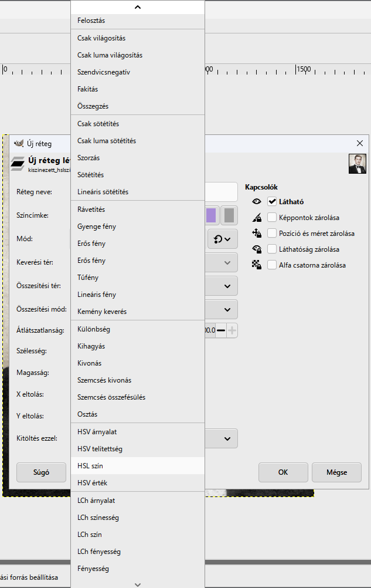Choose Csak luma világosítás mode
Image resolution: width=371 pixels, height=588 pixels.
click(x=138, y=55)
